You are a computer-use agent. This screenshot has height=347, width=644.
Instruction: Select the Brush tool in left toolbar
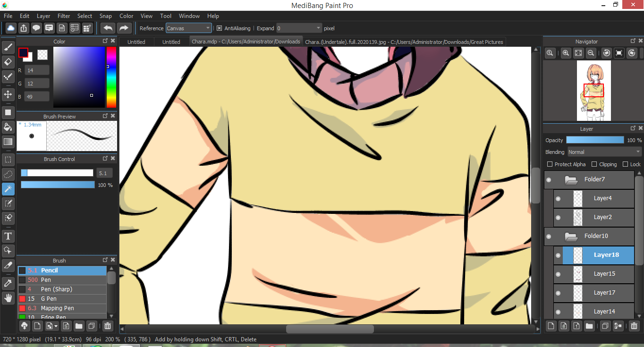8,47
